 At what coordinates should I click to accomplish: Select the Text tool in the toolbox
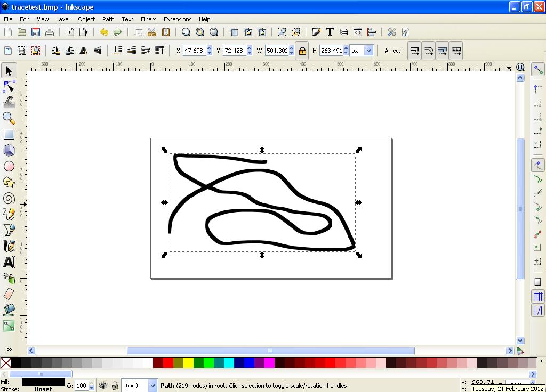click(x=9, y=262)
